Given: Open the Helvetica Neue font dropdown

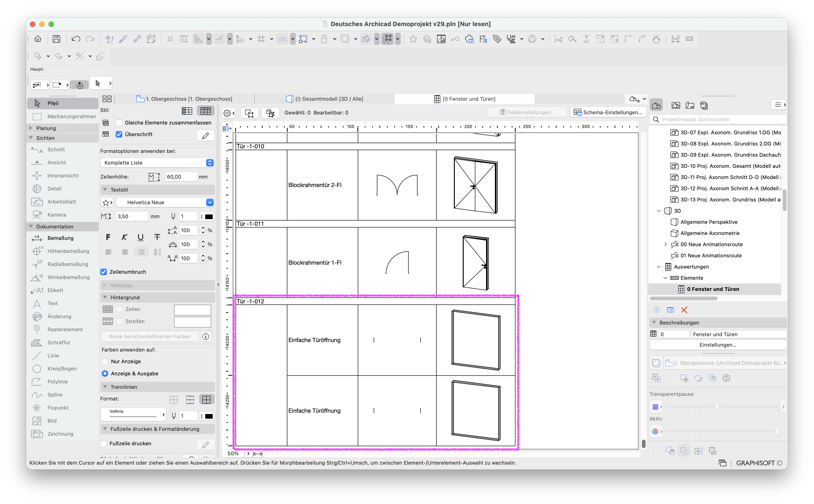Looking at the screenshot, I should pos(165,202).
